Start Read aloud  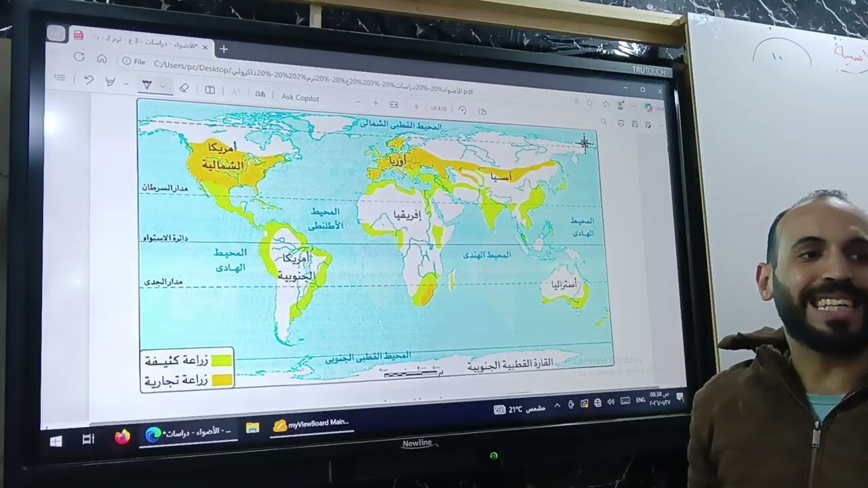(236, 91)
